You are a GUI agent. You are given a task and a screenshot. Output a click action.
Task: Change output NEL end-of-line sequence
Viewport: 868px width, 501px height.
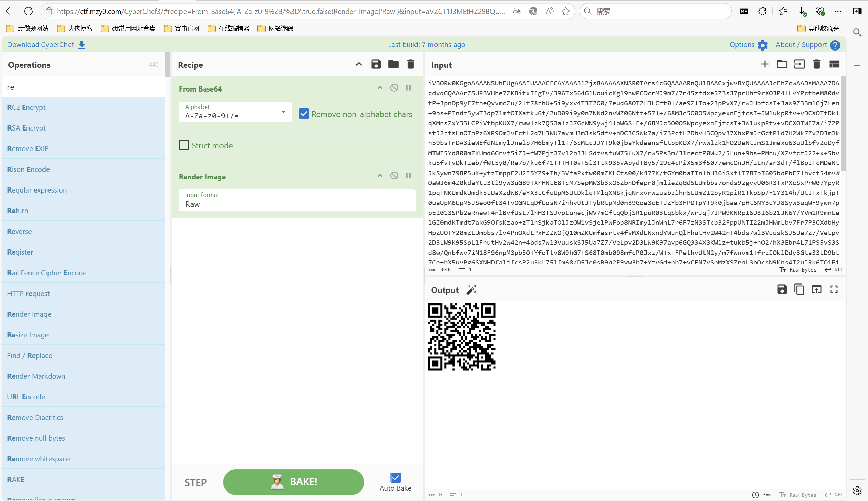pos(834,495)
